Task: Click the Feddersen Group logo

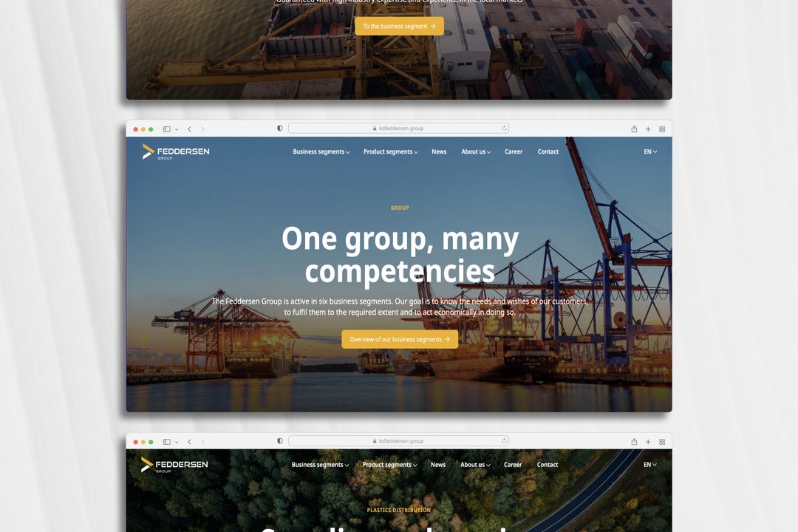Action: click(174, 151)
